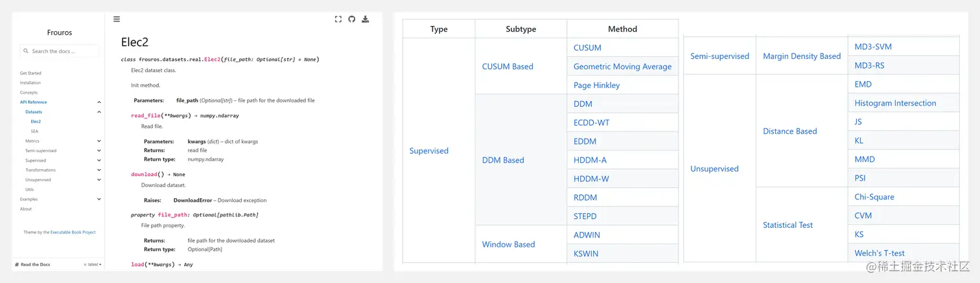Expand the Semi-supervised sidebar chevron

click(99, 151)
